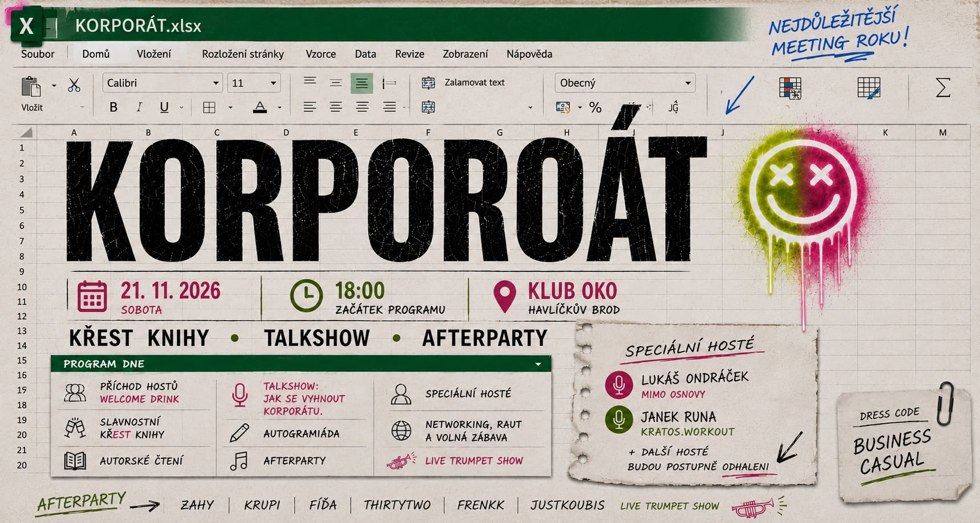Click the AutoSum sigma icon

click(943, 87)
